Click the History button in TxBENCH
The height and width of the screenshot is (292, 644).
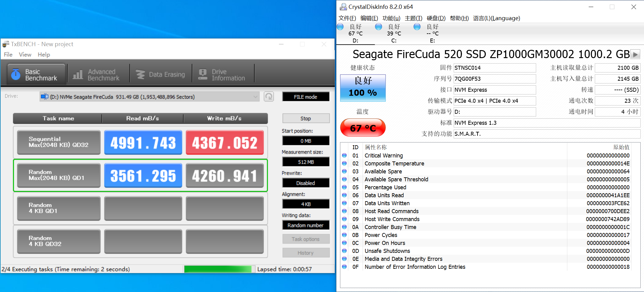pyautogui.click(x=306, y=253)
